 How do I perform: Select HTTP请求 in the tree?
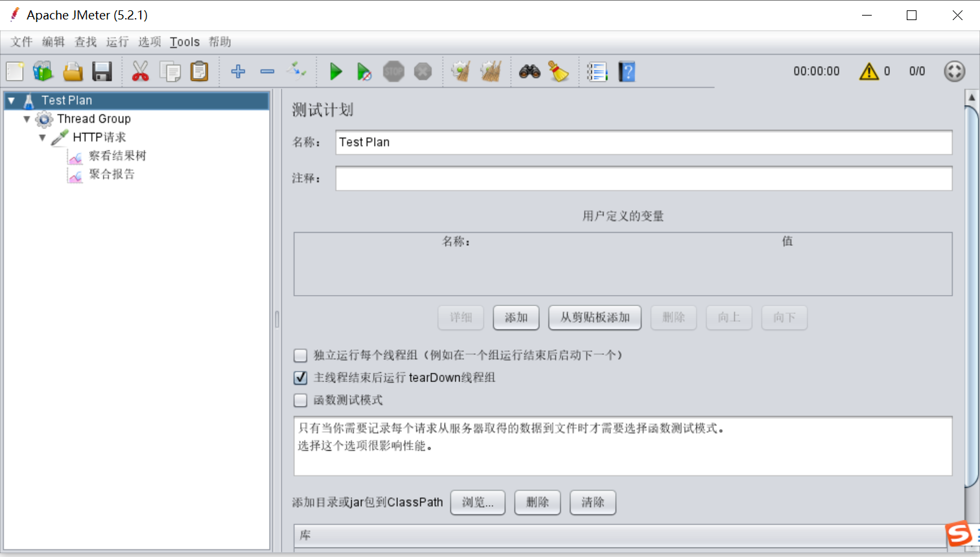pos(99,137)
